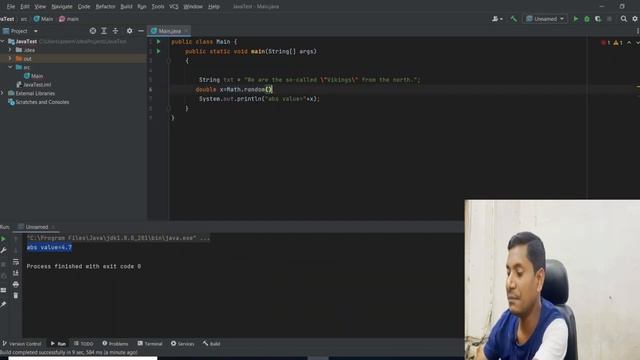Open the Edit menu
640x360 pixels.
[25, 7]
